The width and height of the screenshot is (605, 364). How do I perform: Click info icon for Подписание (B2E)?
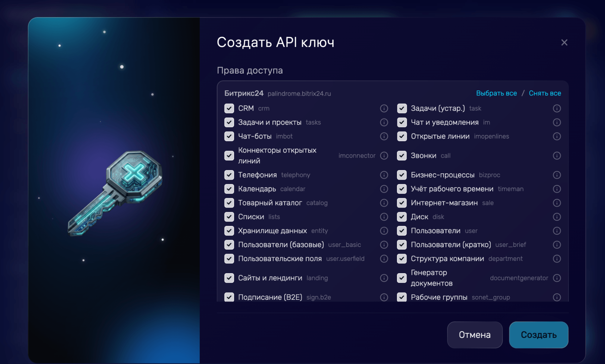[x=384, y=297]
